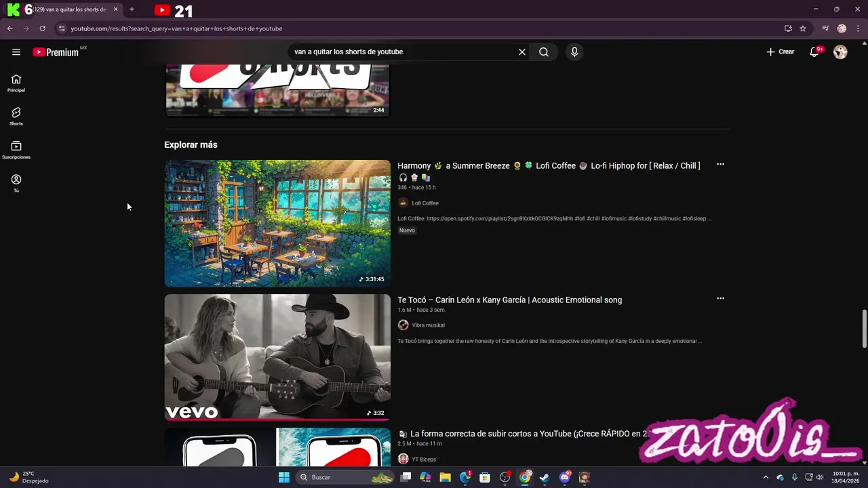868x488 pixels.
Task: Clear the search box with X
Action: (522, 52)
